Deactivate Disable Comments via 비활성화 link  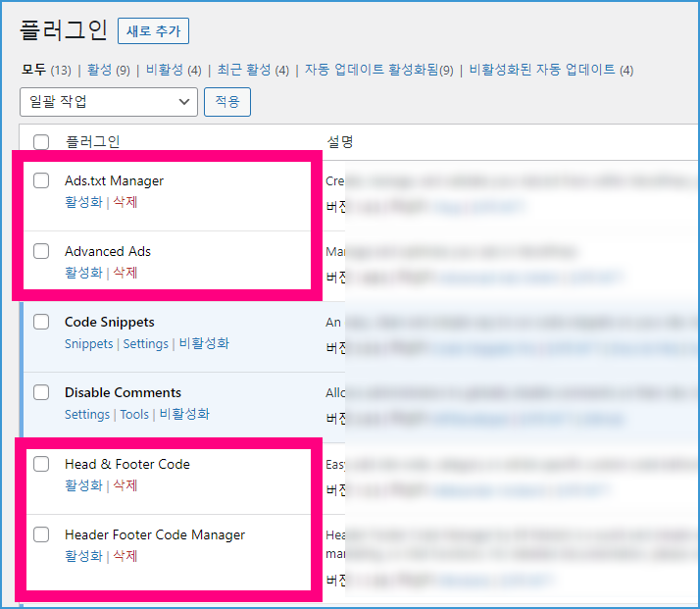pos(184,414)
